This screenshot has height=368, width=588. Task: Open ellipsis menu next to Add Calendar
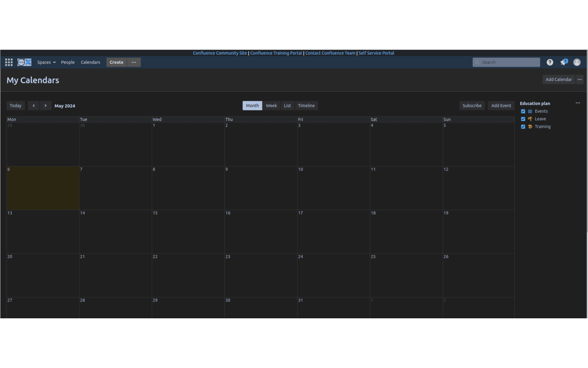[x=580, y=80]
